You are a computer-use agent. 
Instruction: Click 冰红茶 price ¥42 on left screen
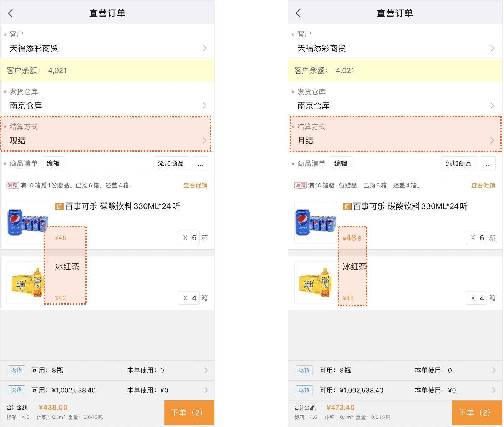point(61,298)
